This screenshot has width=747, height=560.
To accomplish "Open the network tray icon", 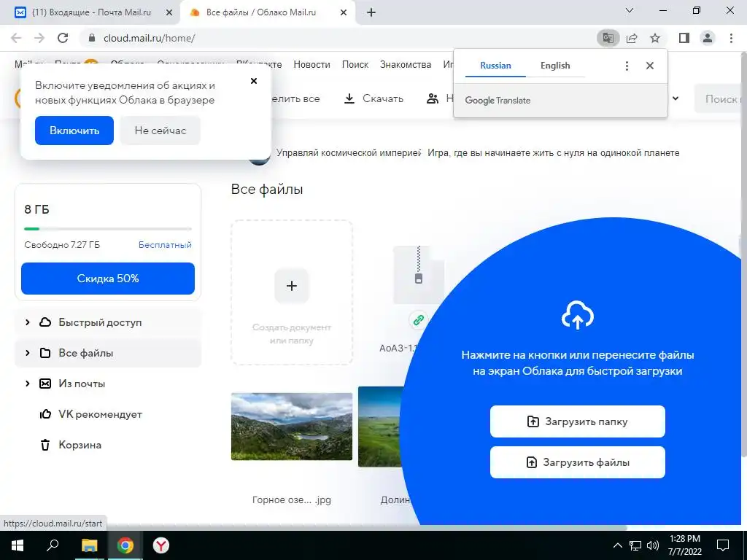I will pyautogui.click(x=635, y=545).
